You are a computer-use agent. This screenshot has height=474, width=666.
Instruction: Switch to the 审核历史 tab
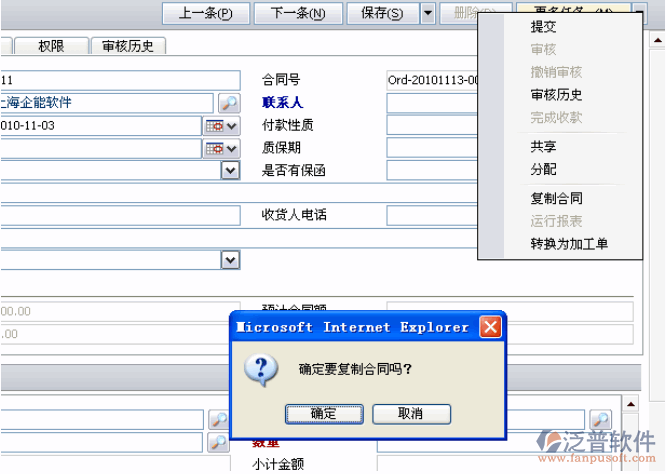(128, 46)
